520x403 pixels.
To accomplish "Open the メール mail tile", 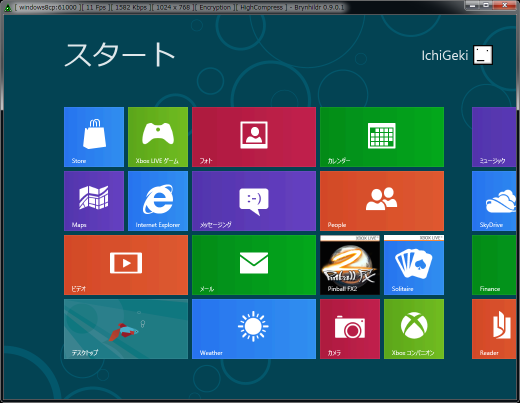I will click(254, 265).
